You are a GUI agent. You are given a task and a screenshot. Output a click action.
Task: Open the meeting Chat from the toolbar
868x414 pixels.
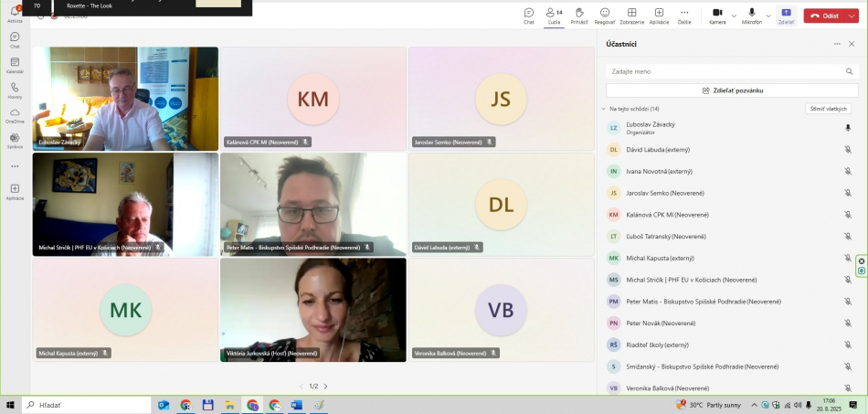pos(528,16)
